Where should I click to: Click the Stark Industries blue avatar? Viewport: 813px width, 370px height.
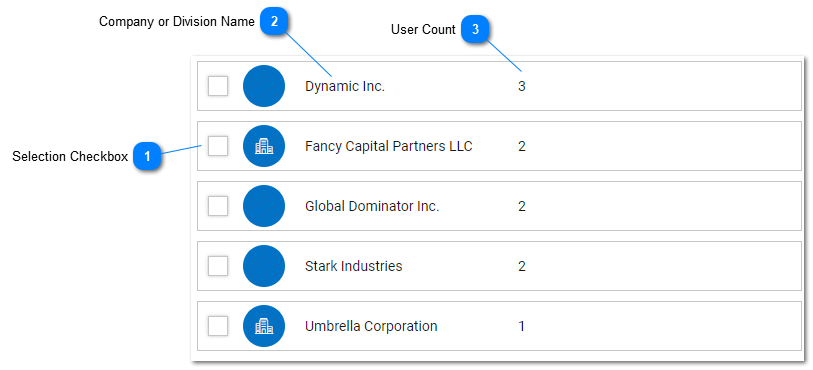point(264,266)
